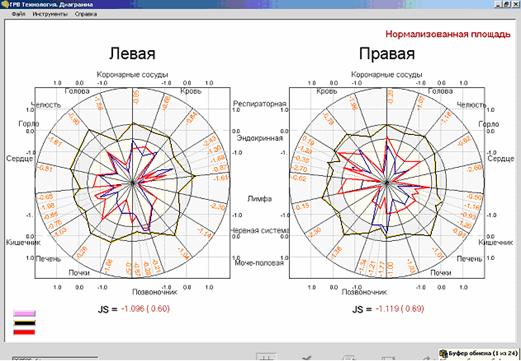Minimize the diagram window
The height and width of the screenshot is (361, 521).
[x=499, y=4]
